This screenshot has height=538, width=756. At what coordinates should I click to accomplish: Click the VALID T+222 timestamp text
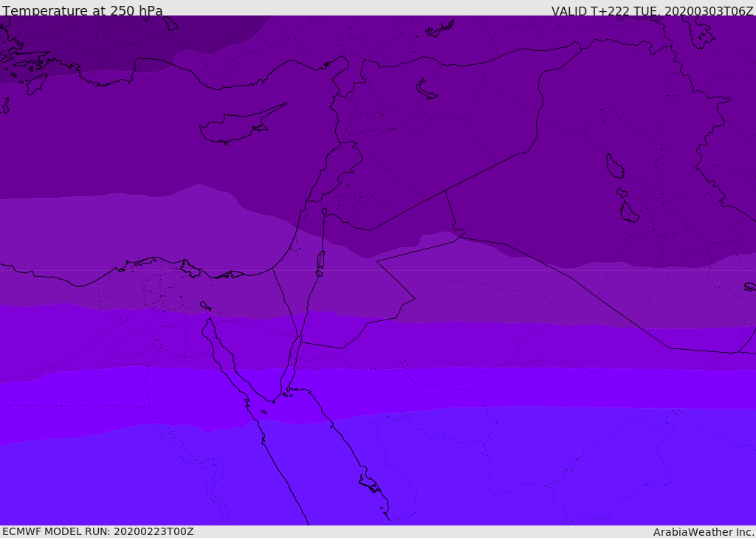pyautogui.click(x=653, y=11)
